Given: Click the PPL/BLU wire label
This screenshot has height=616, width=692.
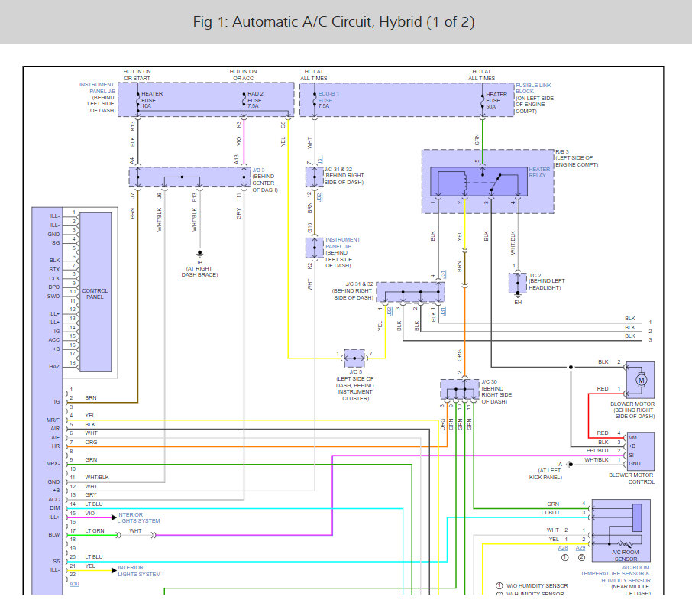Looking at the screenshot, I should [x=597, y=450].
